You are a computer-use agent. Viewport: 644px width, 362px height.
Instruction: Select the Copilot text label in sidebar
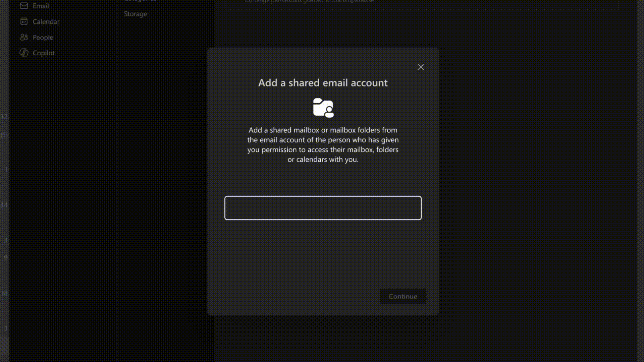pos(44,53)
